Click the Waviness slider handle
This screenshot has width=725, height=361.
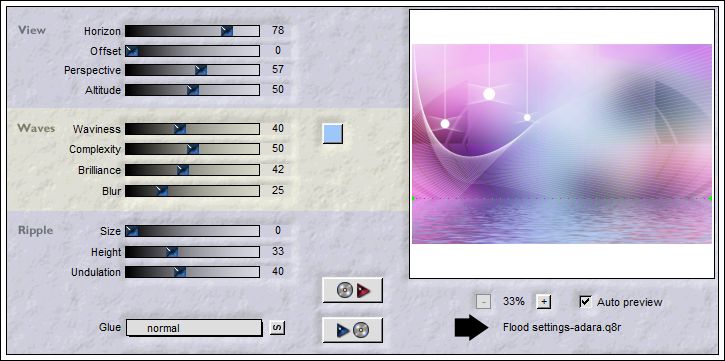tap(180, 129)
